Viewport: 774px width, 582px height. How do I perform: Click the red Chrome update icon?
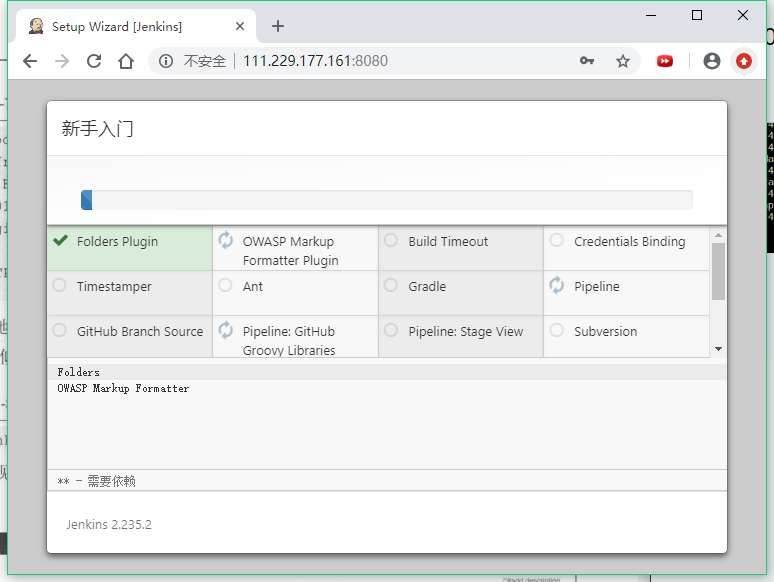click(744, 61)
